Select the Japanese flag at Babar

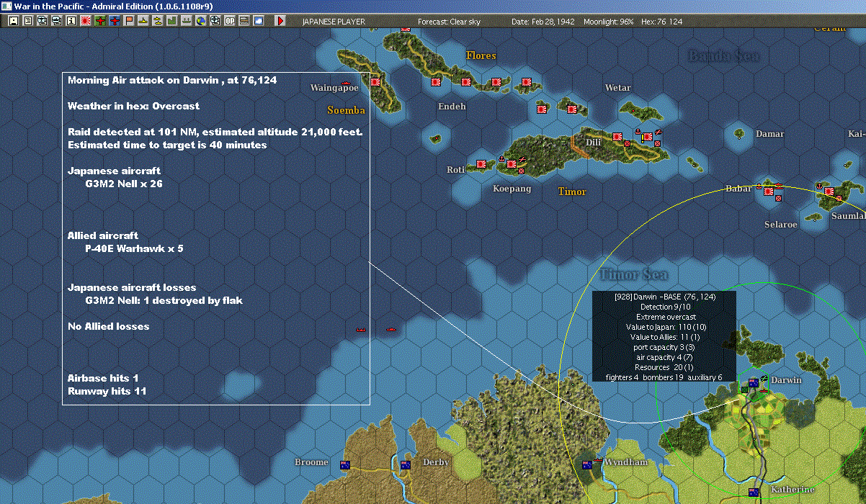click(x=769, y=191)
